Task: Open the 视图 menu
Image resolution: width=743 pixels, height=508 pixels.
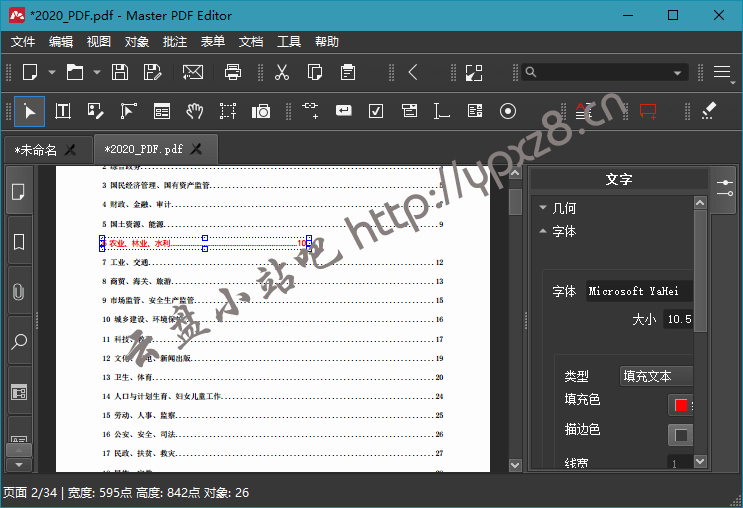Action: (99, 42)
